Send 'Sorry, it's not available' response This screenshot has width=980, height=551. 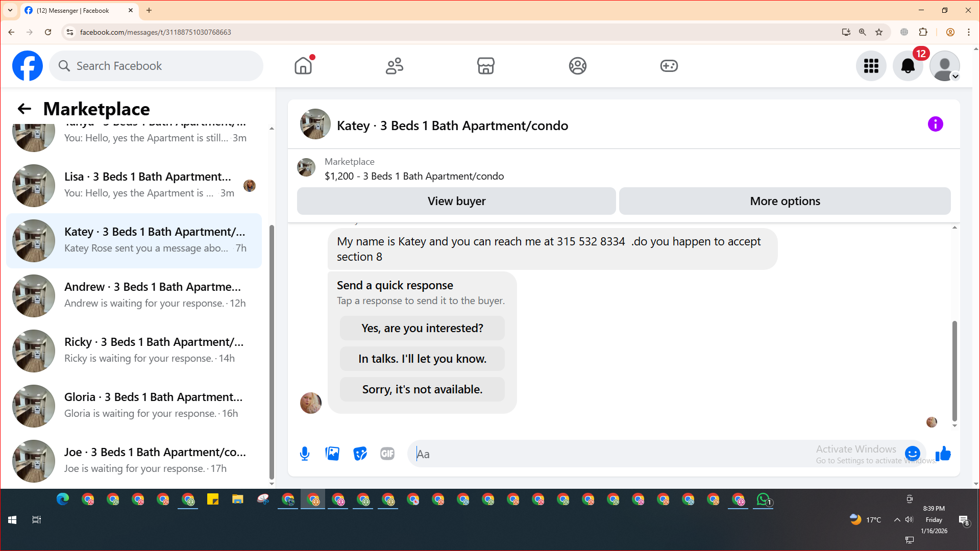tap(422, 389)
